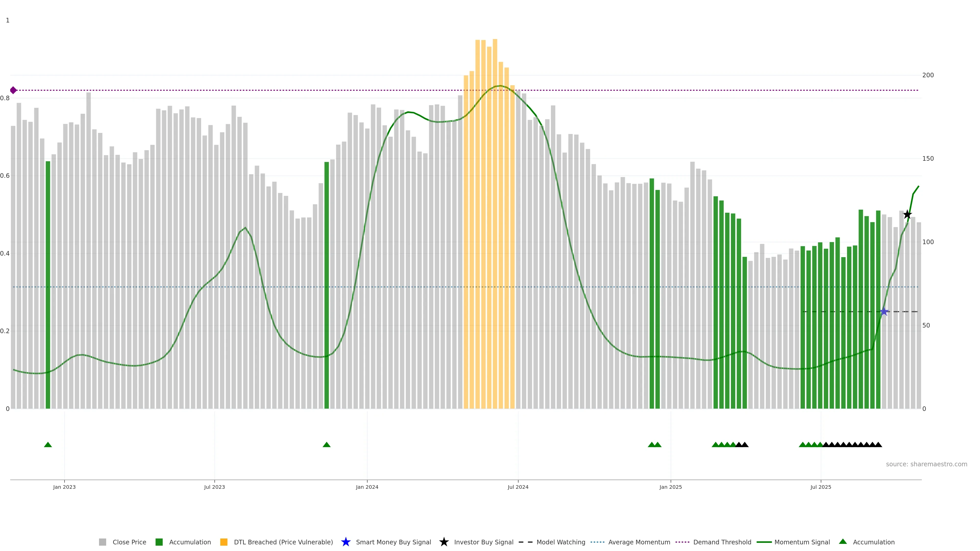
Task: Toggle the Close Price legend entry
Action: point(129,542)
